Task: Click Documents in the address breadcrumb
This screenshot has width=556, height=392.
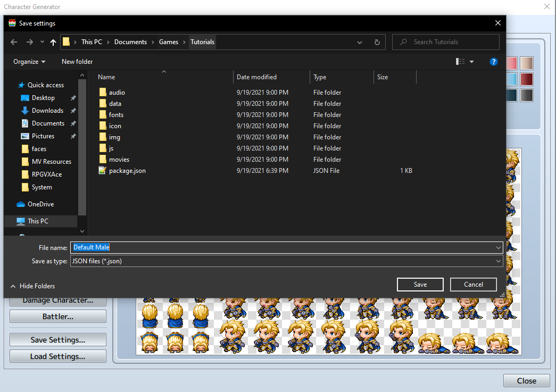Action: click(130, 42)
